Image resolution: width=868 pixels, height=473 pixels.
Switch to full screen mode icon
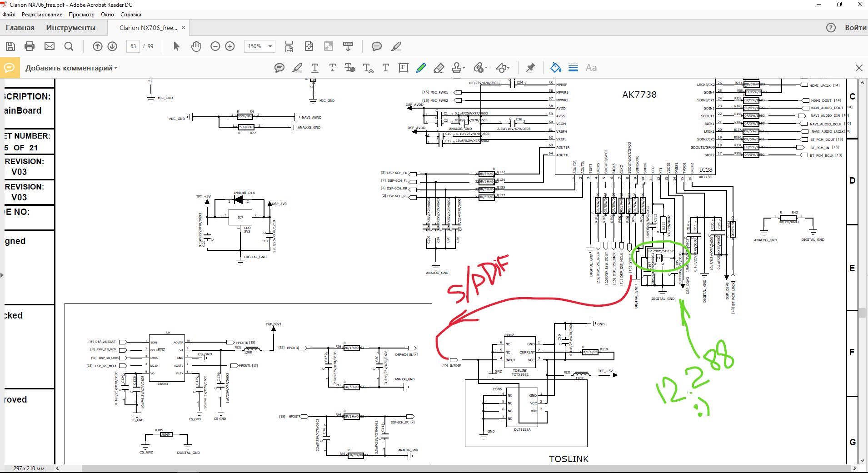tap(328, 46)
